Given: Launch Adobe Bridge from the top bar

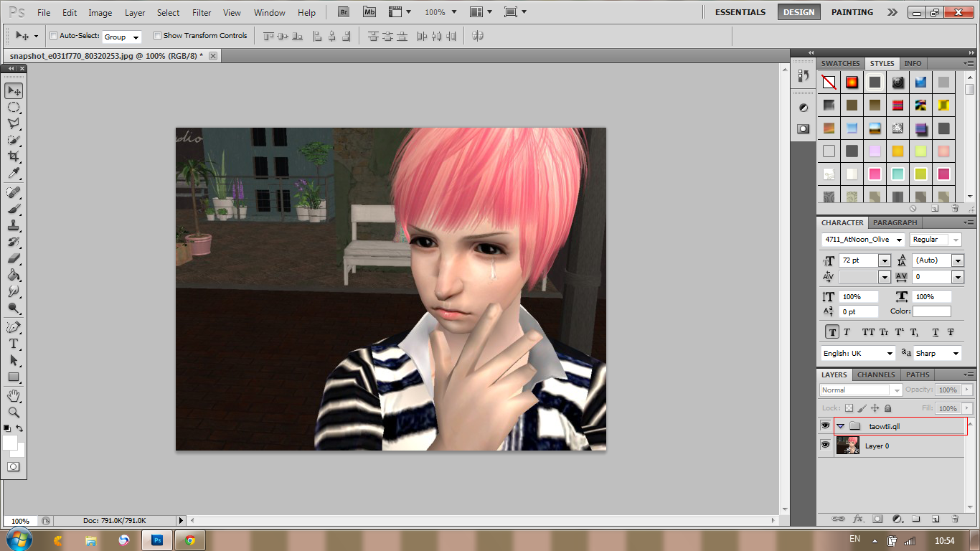Looking at the screenshot, I should point(344,12).
